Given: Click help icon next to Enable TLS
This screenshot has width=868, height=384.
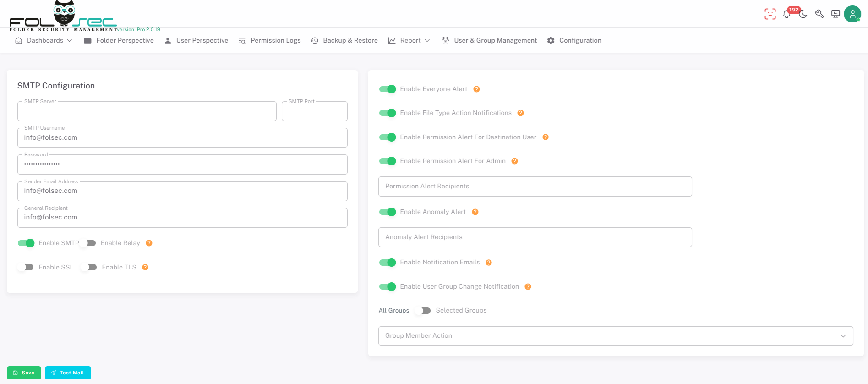Looking at the screenshot, I should pos(145,267).
